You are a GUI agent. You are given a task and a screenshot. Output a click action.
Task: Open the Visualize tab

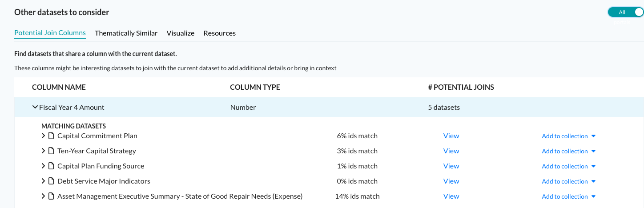tap(180, 33)
